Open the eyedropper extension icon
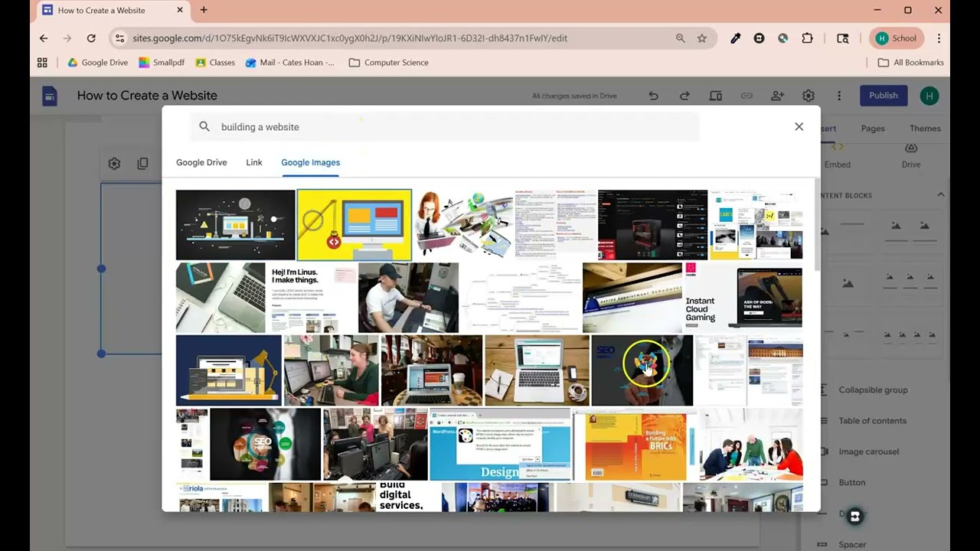The height and width of the screenshot is (551, 980). click(x=735, y=38)
